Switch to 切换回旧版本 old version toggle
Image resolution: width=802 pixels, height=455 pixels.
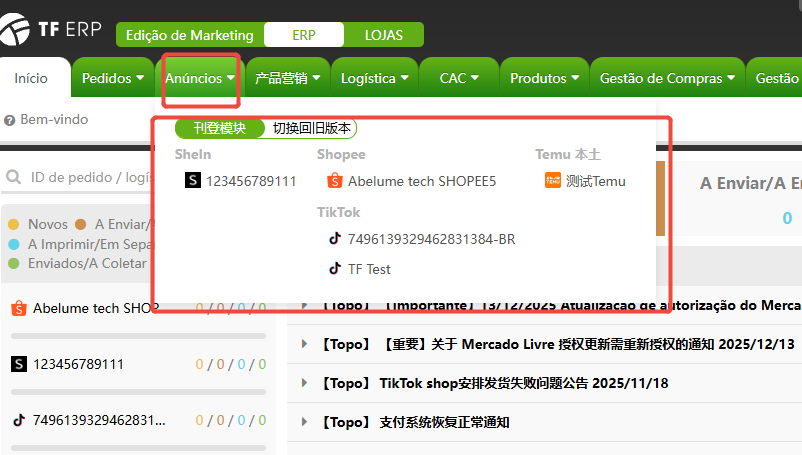pos(311,128)
